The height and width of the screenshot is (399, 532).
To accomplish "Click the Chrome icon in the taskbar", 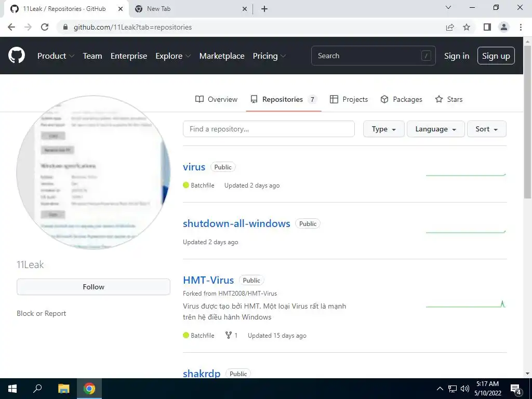I will (x=89, y=389).
